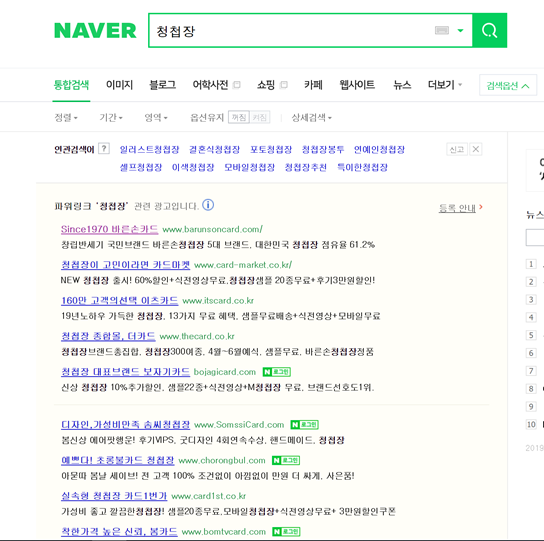Viewport: 544px width, 541px height.
Task: Open the 디자인,가성비만족 솜씨청첩장 link
Action: tap(125, 425)
